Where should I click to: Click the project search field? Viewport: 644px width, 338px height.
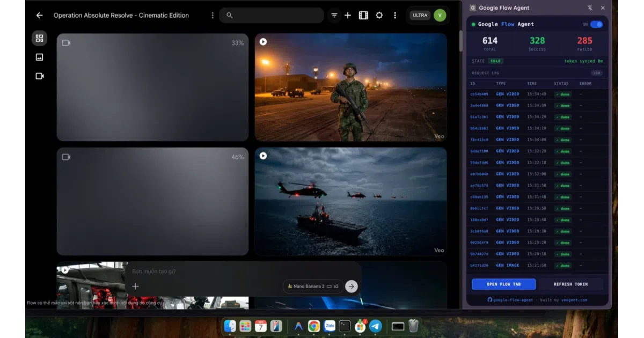click(272, 16)
